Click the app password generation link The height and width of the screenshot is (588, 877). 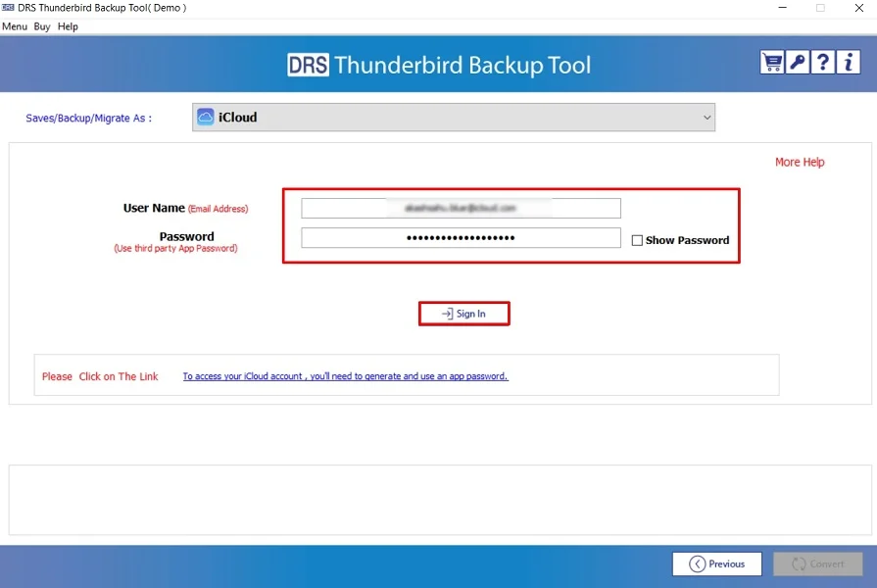click(345, 375)
